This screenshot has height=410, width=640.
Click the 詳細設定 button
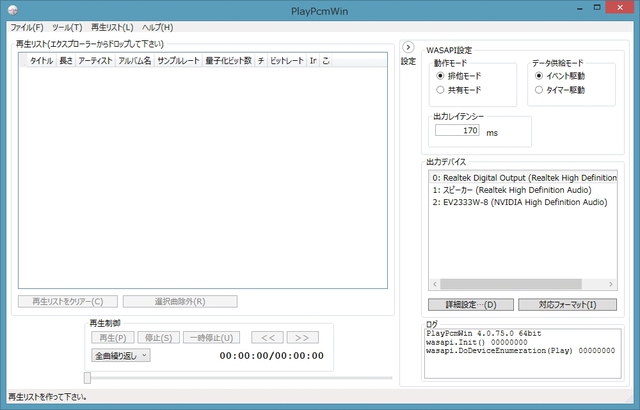(x=469, y=304)
